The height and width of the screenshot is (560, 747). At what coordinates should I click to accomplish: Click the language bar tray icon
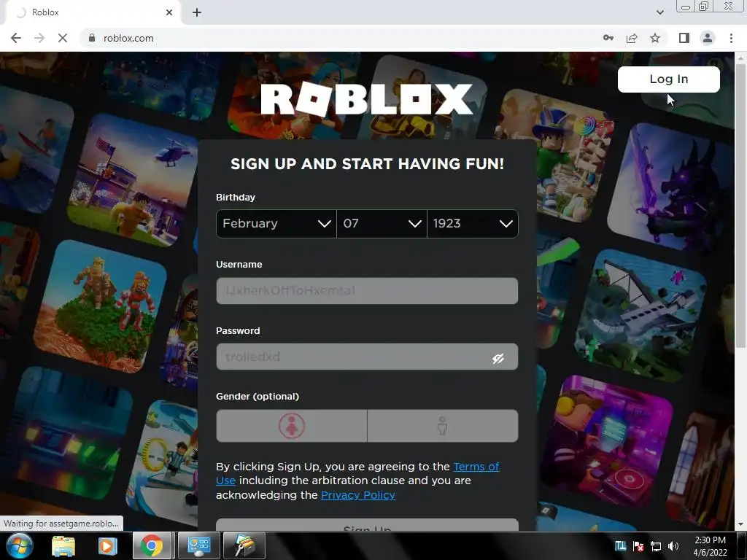(620, 546)
